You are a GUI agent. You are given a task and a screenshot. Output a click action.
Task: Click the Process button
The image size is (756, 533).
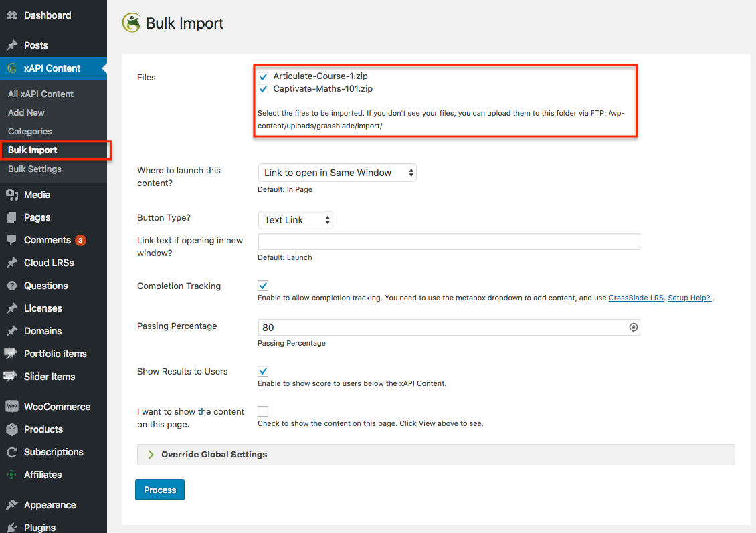pos(160,490)
